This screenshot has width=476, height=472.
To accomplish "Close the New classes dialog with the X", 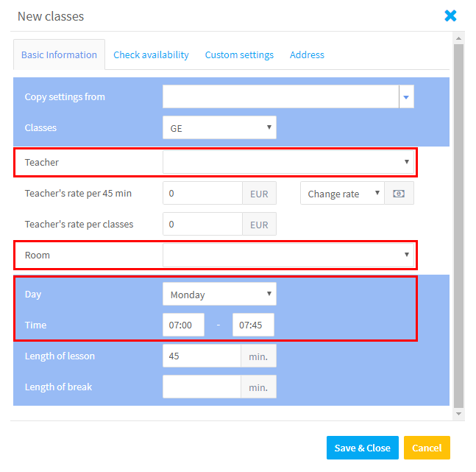I will pos(450,15).
